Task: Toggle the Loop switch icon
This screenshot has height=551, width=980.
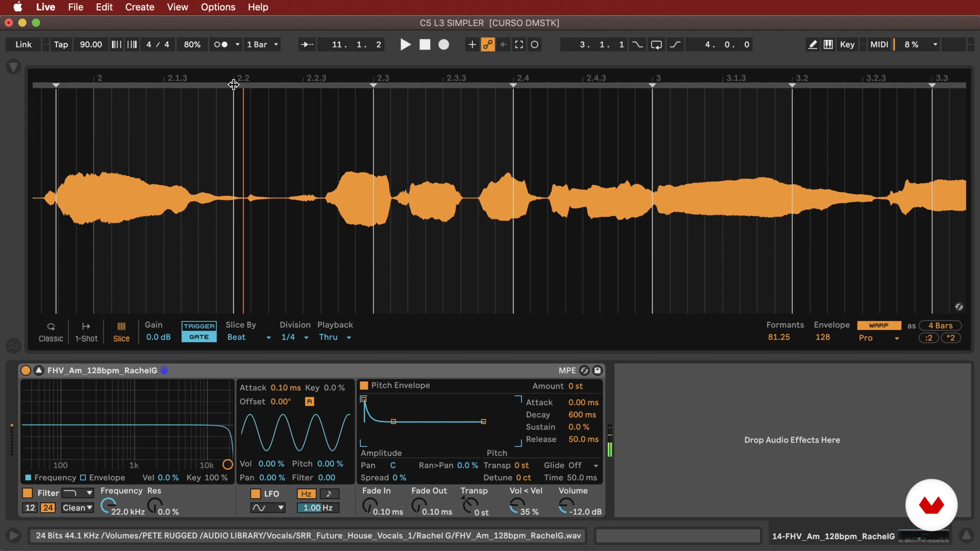Action: tap(656, 44)
